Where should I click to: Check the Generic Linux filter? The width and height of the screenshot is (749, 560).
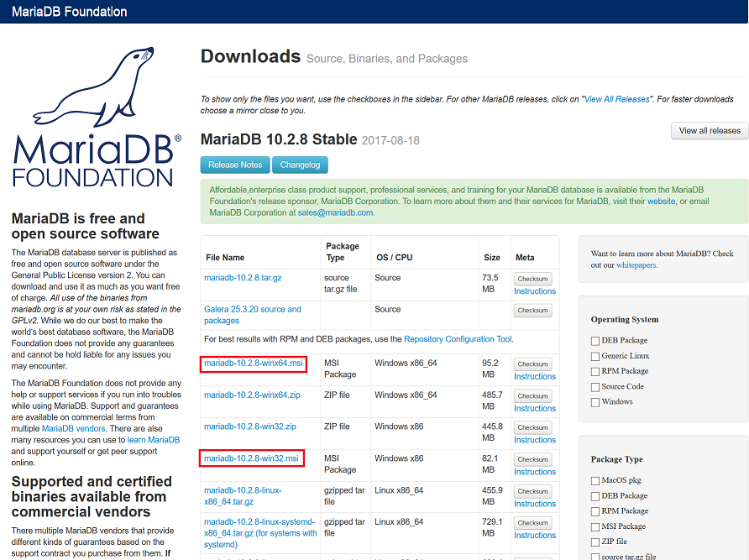pos(595,356)
